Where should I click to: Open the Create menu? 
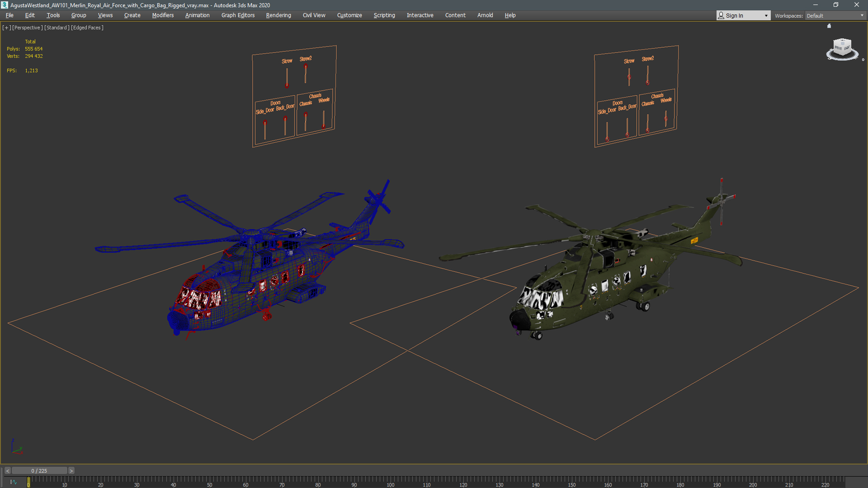point(132,15)
